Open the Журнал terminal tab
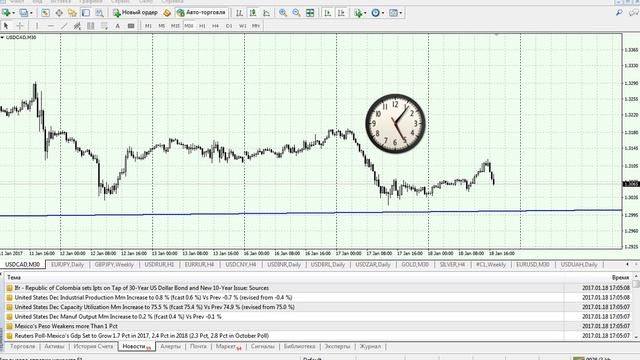The width and height of the screenshot is (640, 360). 370,347
